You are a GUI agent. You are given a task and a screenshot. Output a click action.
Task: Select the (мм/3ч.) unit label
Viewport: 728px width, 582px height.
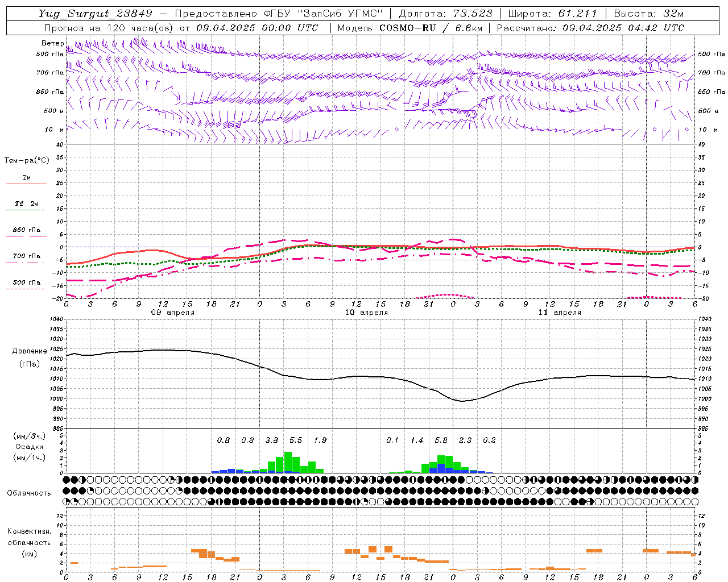click(30, 436)
